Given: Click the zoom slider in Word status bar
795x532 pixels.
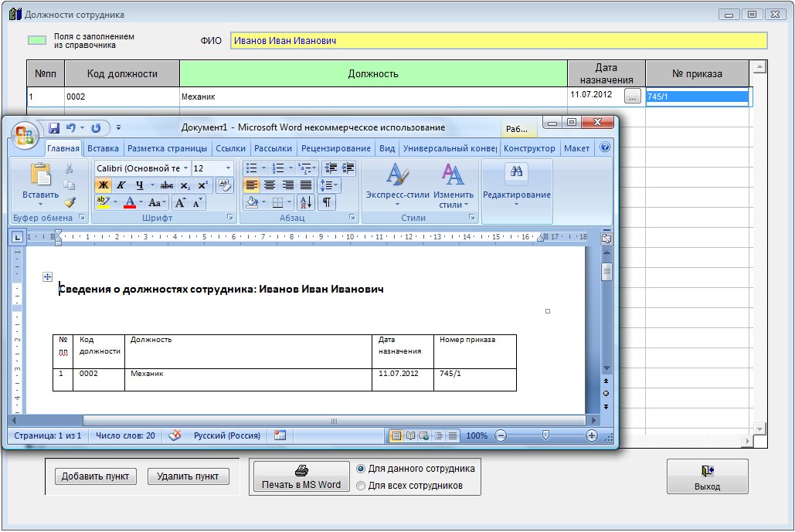Looking at the screenshot, I should pyautogui.click(x=545, y=435).
